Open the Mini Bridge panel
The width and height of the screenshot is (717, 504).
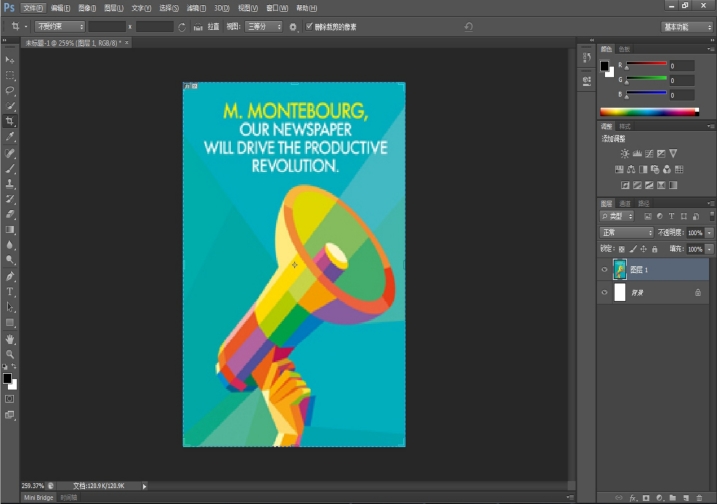pos(39,497)
